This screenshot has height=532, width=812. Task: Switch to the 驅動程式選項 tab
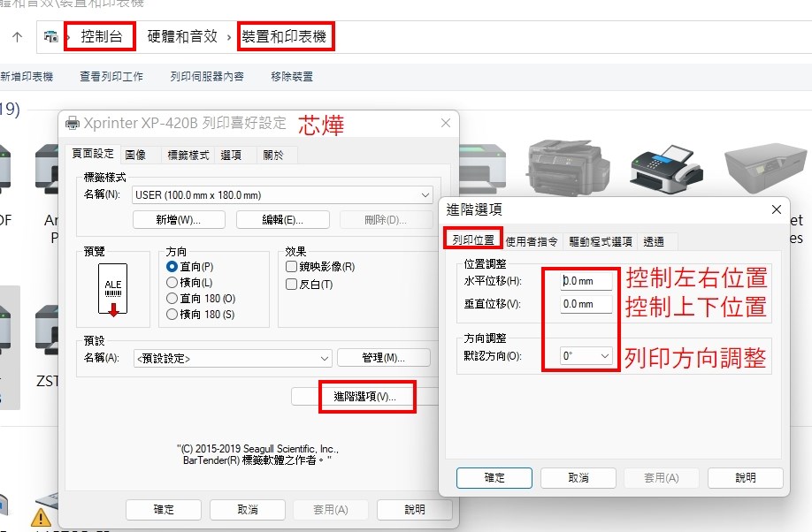(600, 240)
